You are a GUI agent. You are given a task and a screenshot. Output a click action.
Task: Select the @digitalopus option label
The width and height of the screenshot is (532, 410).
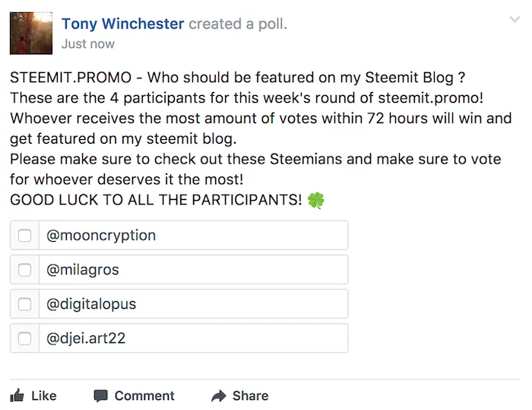pos(91,304)
